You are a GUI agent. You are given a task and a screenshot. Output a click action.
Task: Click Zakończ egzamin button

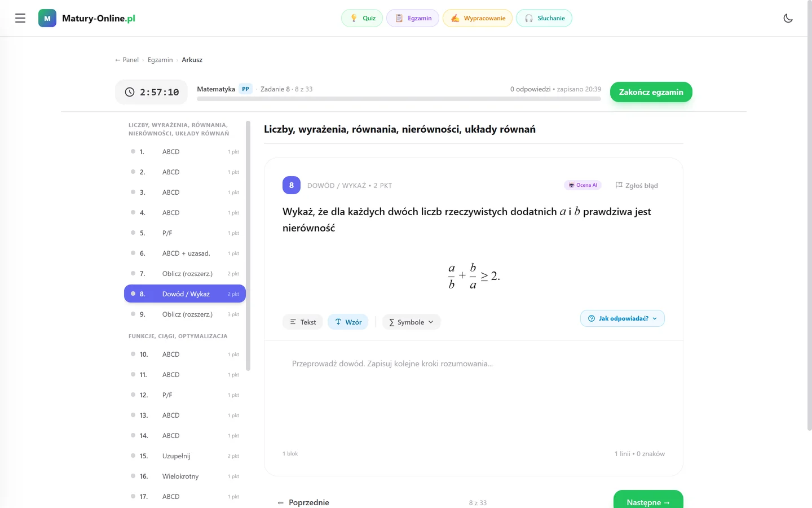651,92
